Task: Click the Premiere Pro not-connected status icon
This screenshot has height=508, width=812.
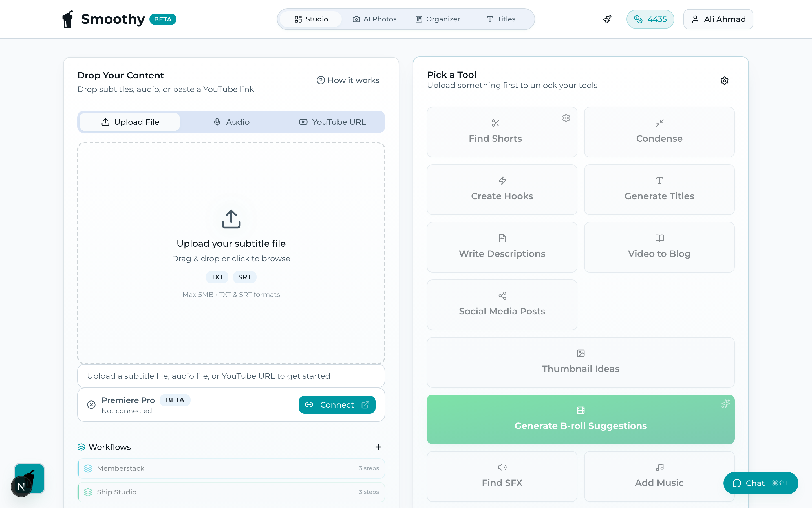Action: coord(91,405)
